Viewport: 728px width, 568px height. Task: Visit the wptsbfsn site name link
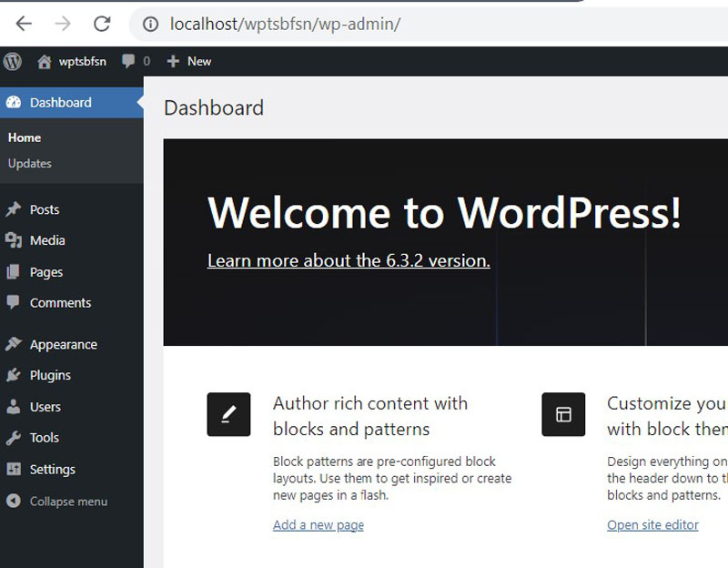pos(82,61)
